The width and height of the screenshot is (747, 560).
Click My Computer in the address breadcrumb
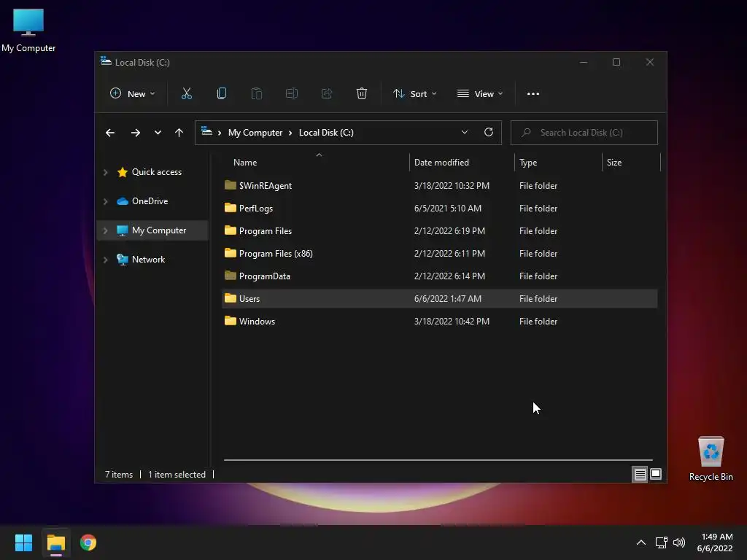point(255,133)
